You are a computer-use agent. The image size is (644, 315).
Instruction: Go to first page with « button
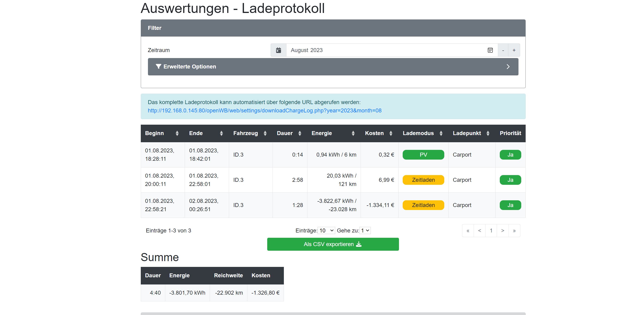(x=468, y=231)
